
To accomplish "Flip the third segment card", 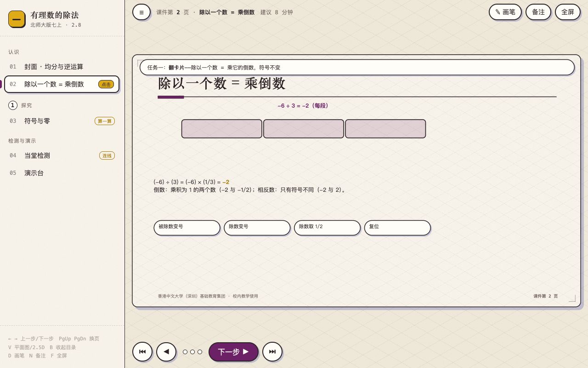I will click(385, 129).
